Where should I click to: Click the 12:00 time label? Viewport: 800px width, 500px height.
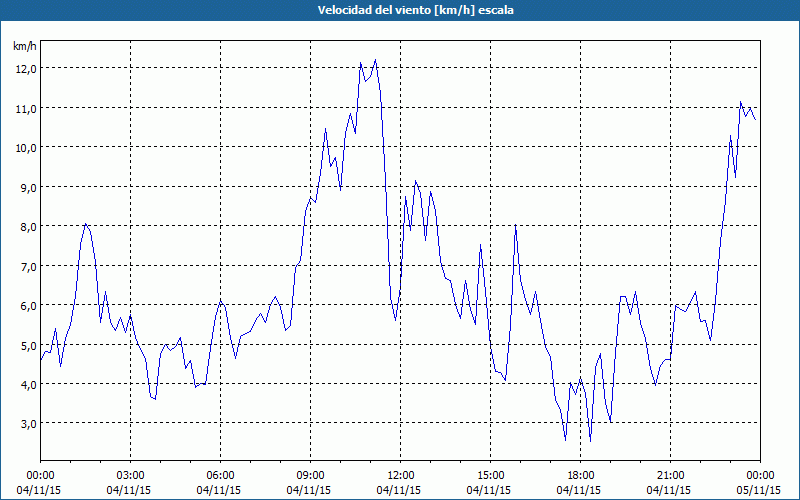[x=401, y=476]
